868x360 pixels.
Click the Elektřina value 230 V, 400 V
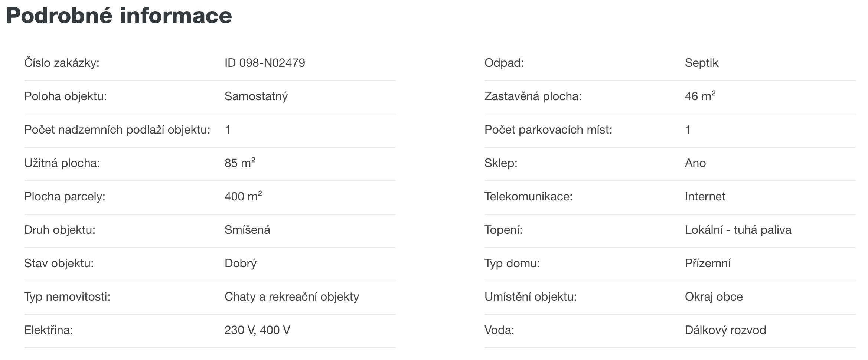pos(257,330)
